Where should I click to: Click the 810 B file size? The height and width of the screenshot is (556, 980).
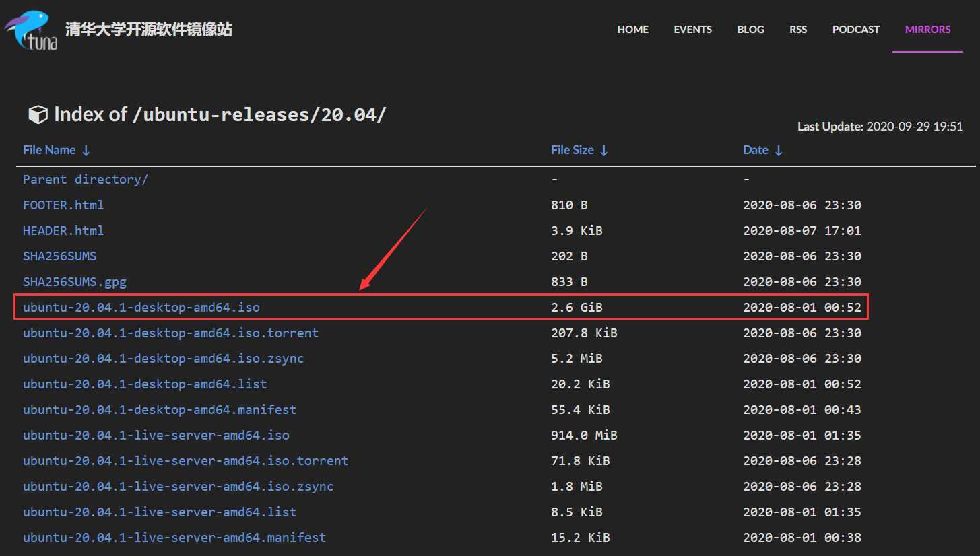tap(569, 205)
